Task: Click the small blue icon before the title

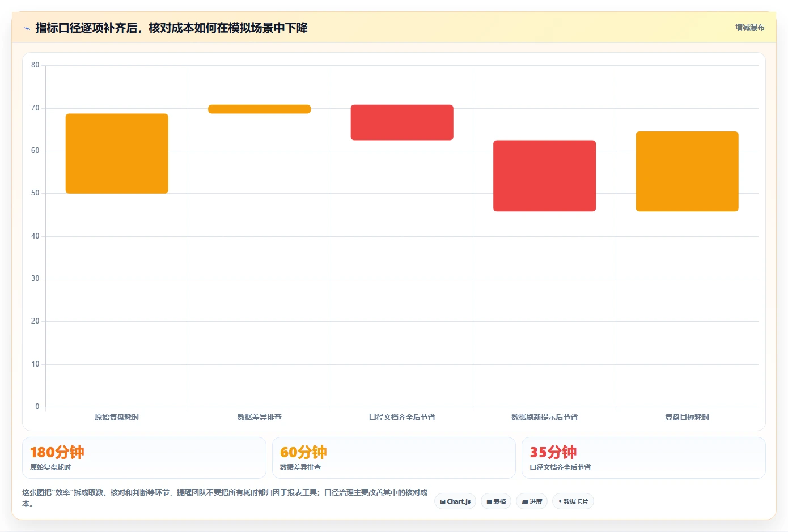Action: click(x=27, y=28)
